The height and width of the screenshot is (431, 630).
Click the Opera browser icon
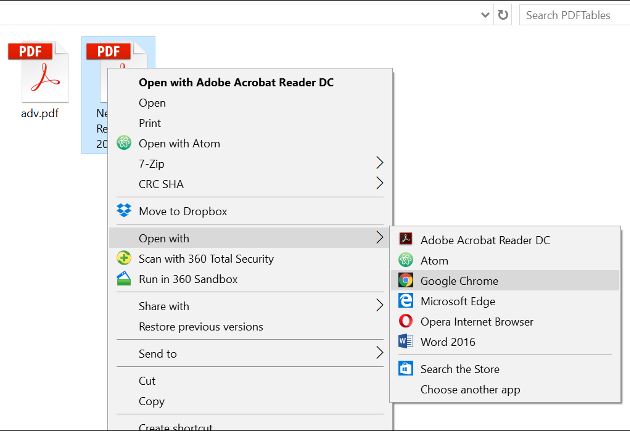click(405, 321)
